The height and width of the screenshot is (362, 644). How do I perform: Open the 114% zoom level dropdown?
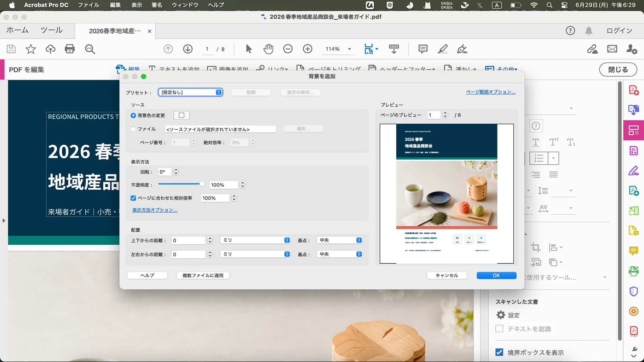tap(350, 49)
